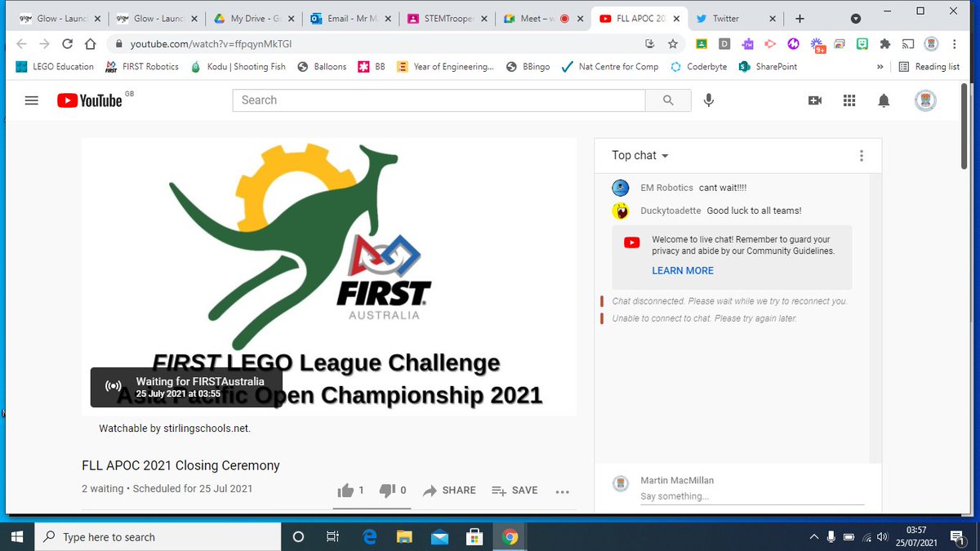This screenshot has height=551, width=980.
Task: Open the Chrome three-dot menu
Action: (955, 44)
